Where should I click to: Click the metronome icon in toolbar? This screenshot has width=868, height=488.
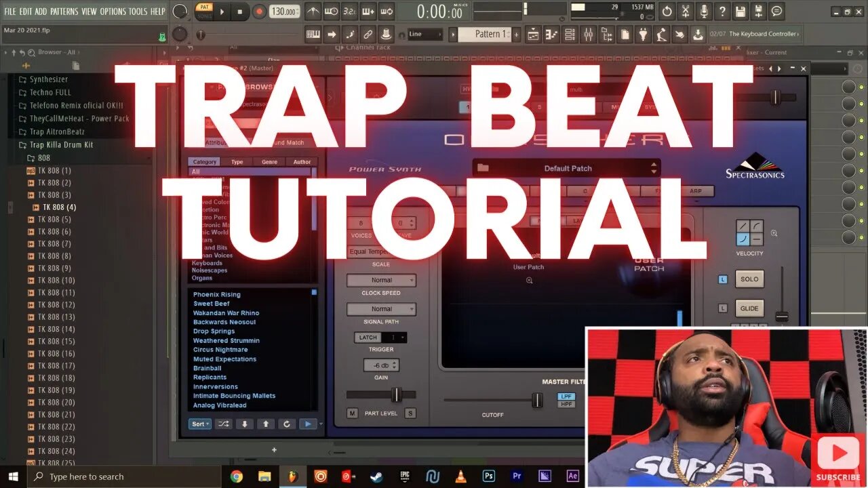click(x=313, y=12)
